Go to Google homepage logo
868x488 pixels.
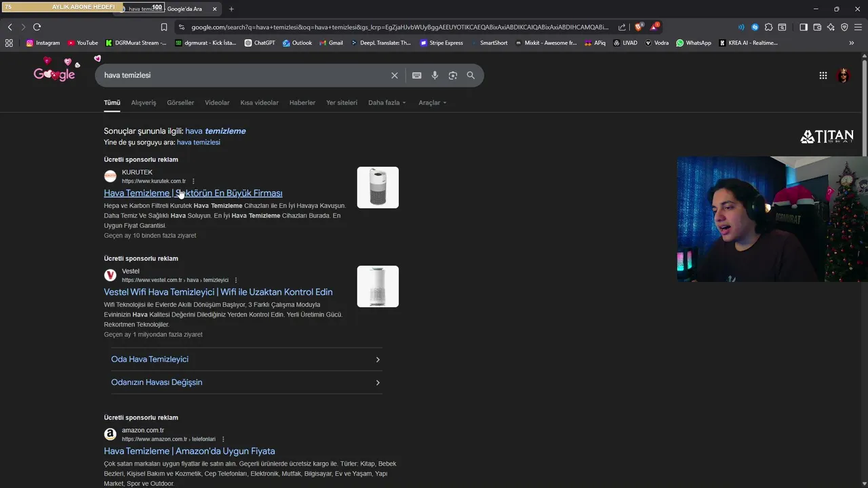(x=55, y=74)
